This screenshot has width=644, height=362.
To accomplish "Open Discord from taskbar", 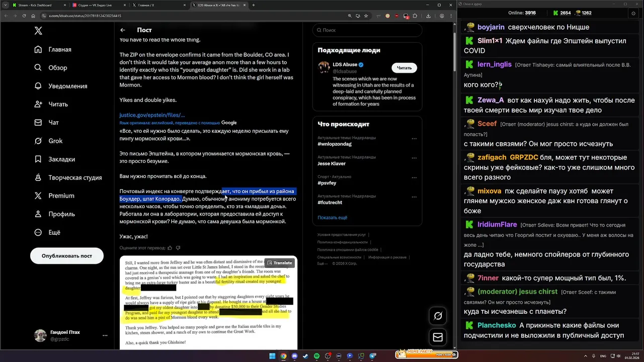I will click(x=294, y=356).
